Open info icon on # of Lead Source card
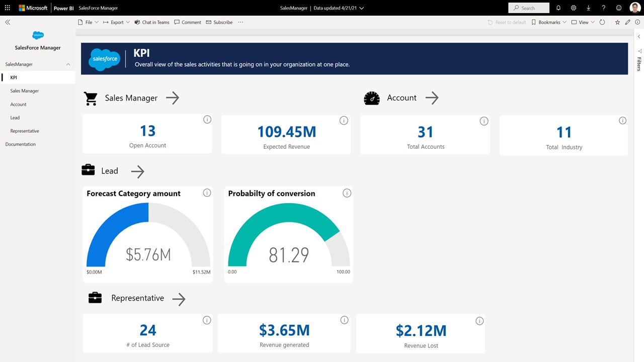This screenshot has height=362, width=644. 206,320
